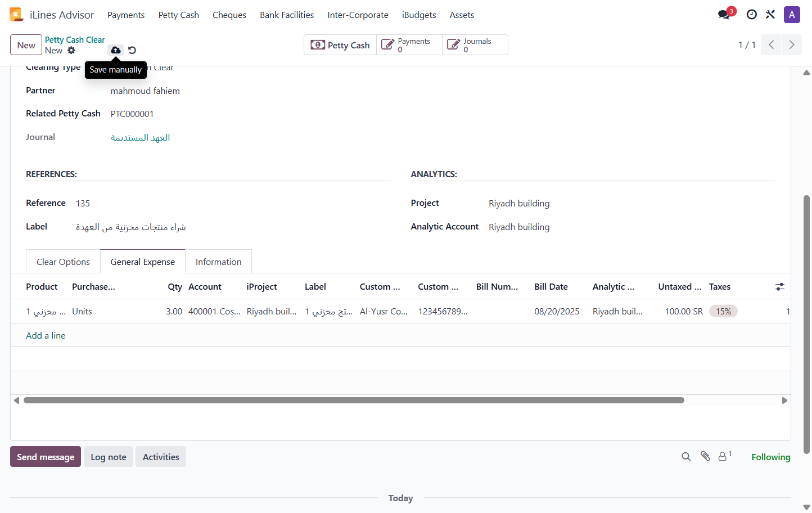The image size is (812, 513).
Task: Select the General Expense tab
Action: [x=143, y=262]
